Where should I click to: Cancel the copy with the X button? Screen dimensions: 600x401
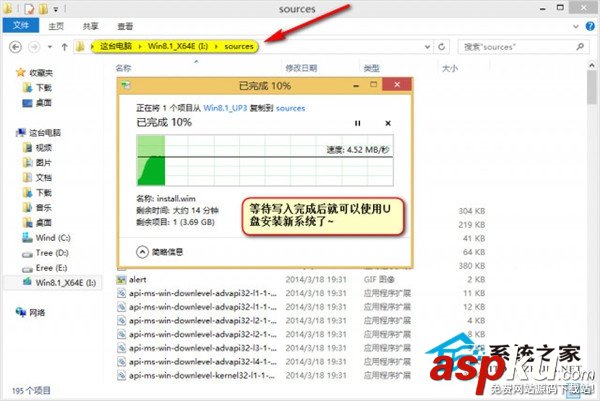click(388, 123)
